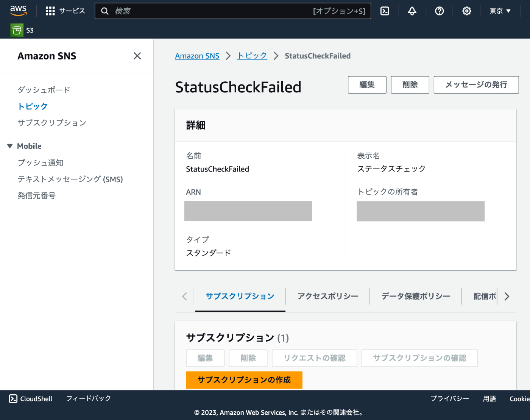This screenshot has height=420, width=530.
Task: Open the サービス grid menu
Action: (65, 11)
